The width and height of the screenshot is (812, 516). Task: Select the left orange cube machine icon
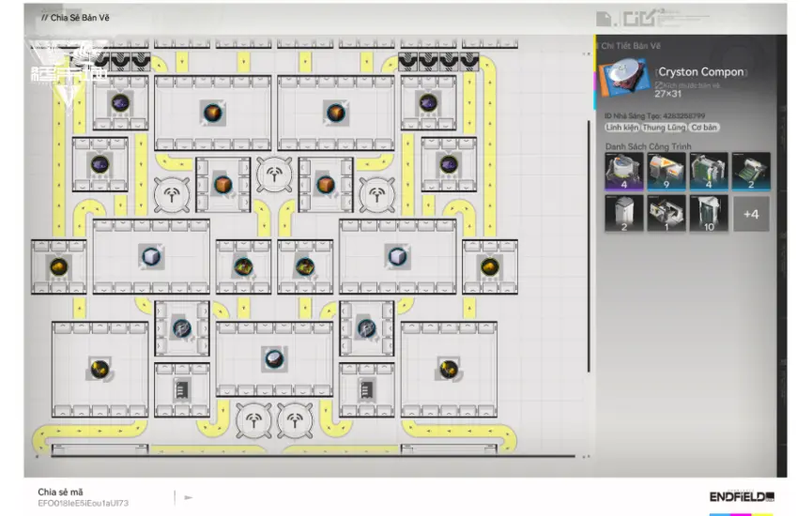pos(223,185)
